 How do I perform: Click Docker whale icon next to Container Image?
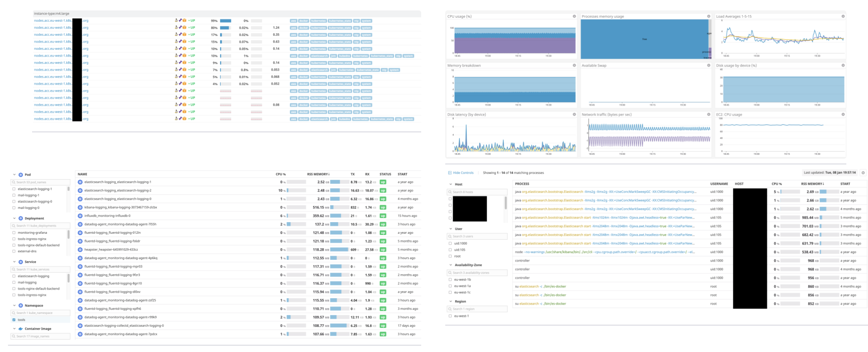(x=20, y=329)
